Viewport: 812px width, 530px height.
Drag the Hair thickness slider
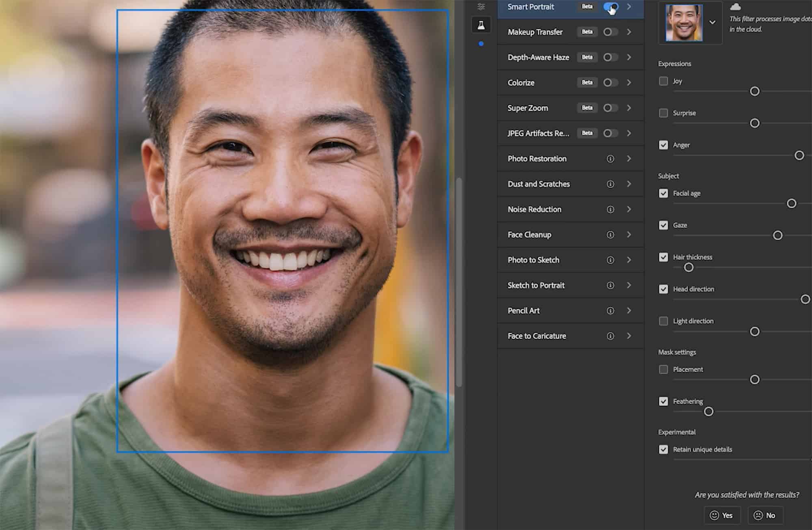(x=688, y=267)
